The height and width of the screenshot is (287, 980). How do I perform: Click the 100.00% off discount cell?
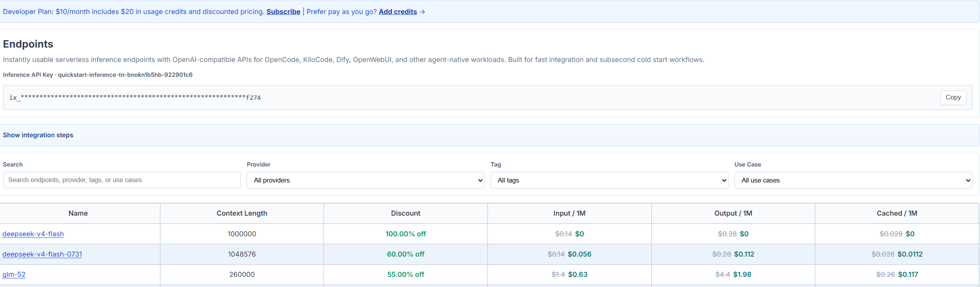click(406, 234)
